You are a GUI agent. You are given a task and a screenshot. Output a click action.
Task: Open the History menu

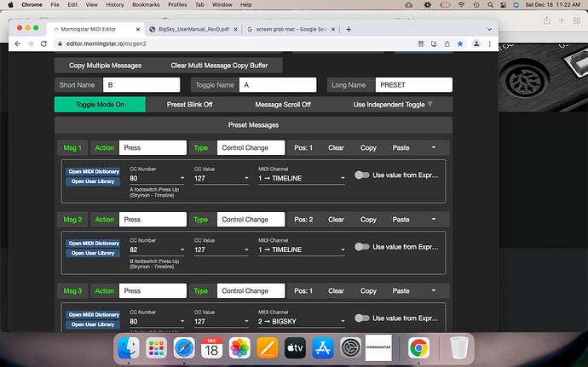tap(115, 5)
